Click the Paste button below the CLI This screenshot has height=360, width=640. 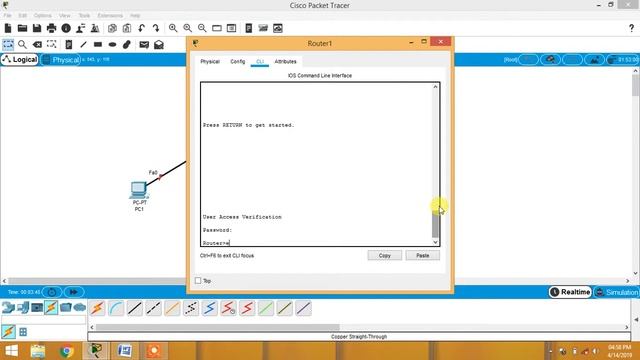tap(422, 256)
